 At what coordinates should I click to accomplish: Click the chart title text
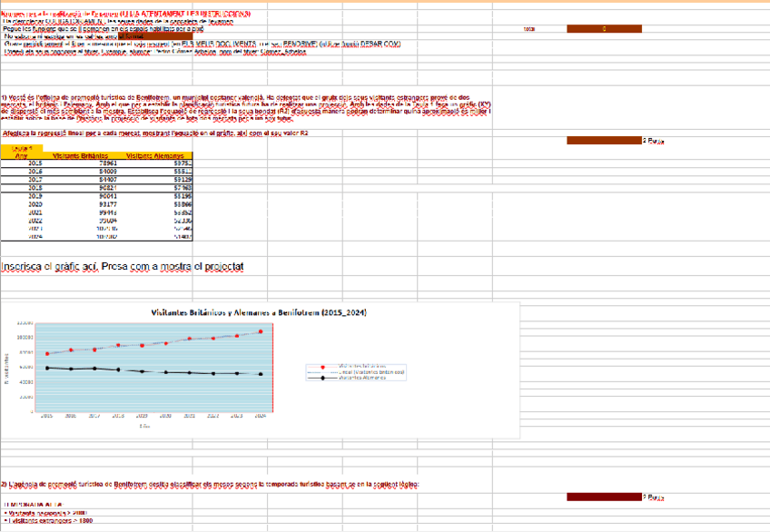(259, 312)
